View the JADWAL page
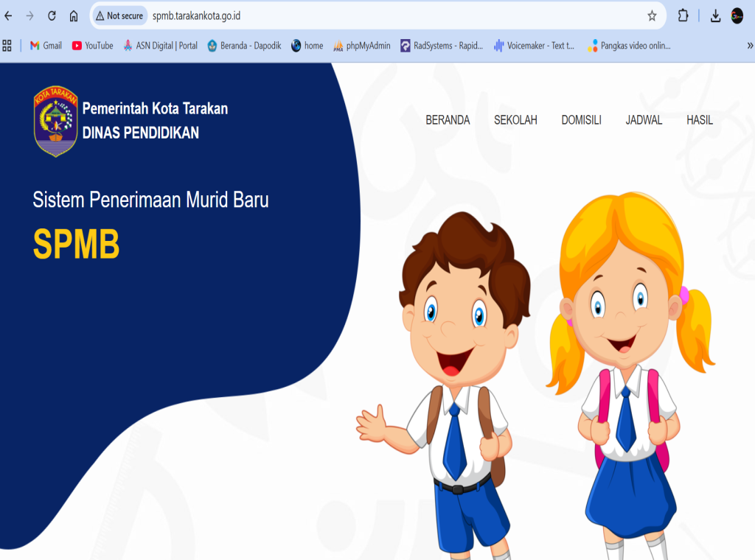Screen dimensions: 755x560 (644, 120)
